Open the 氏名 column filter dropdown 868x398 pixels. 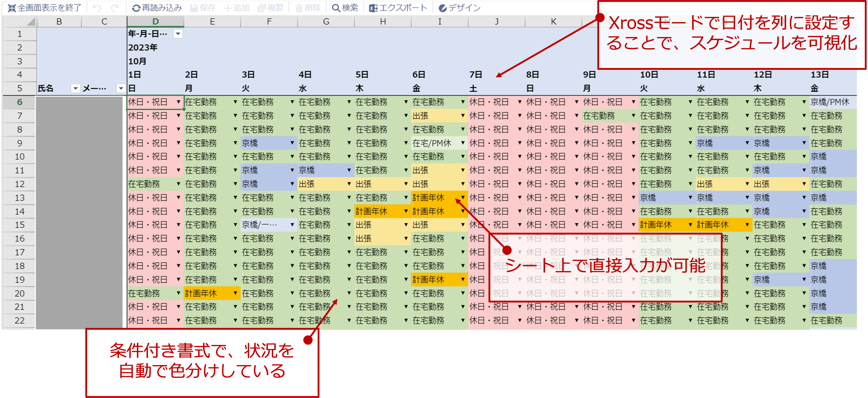[75, 88]
